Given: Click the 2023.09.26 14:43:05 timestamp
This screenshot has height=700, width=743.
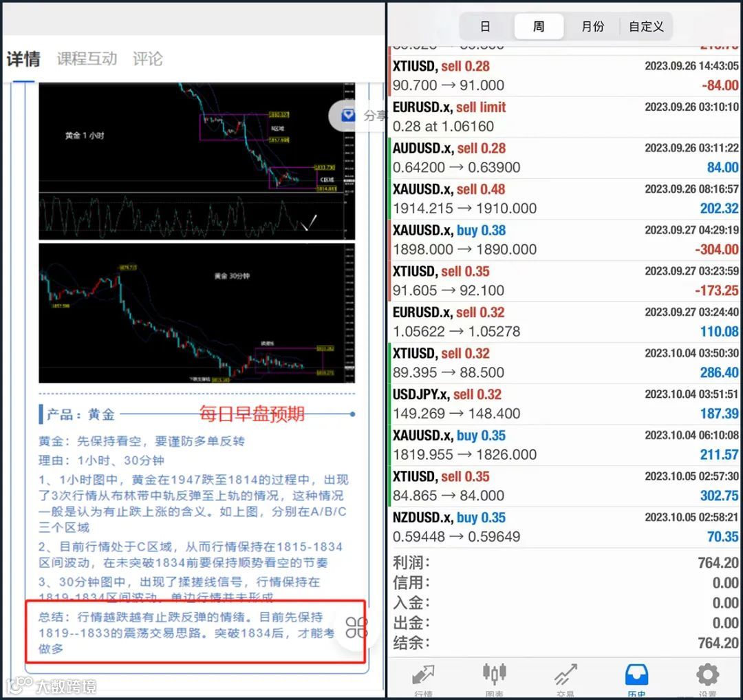Looking at the screenshot, I should 691,66.
